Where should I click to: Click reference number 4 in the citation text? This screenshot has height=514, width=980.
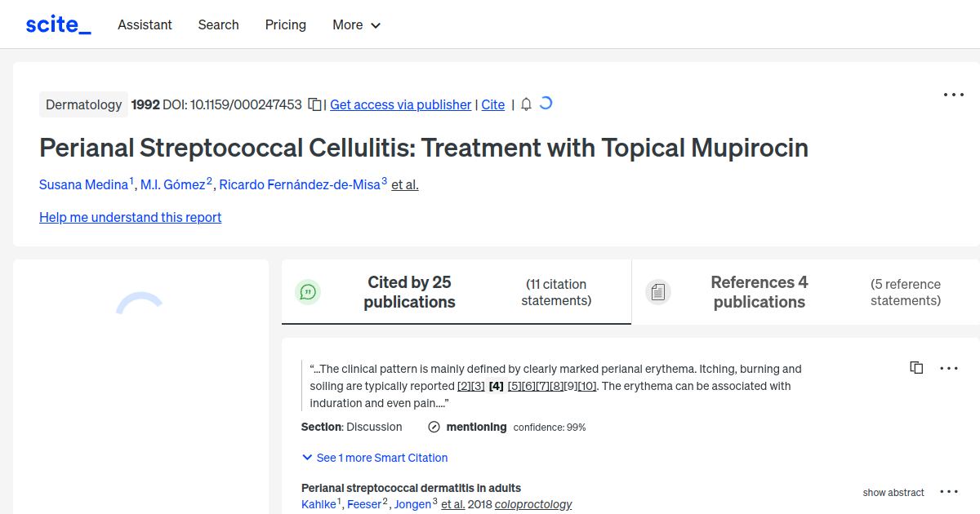pos(496,385)
